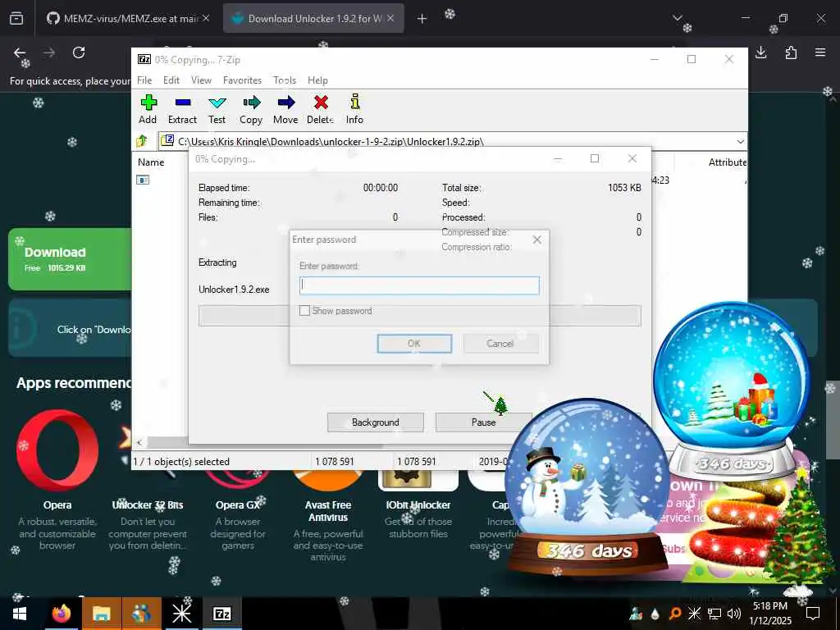Open the snowflake app on taskbar
840x630 pixels.
[181, 614]
